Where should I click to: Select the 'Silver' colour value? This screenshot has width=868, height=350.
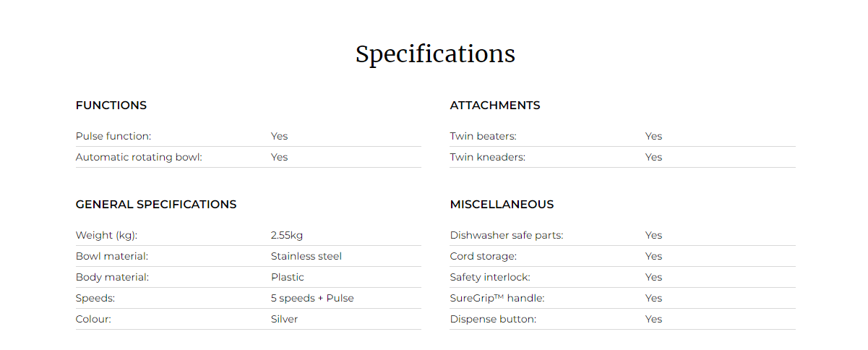click(284, 319)
